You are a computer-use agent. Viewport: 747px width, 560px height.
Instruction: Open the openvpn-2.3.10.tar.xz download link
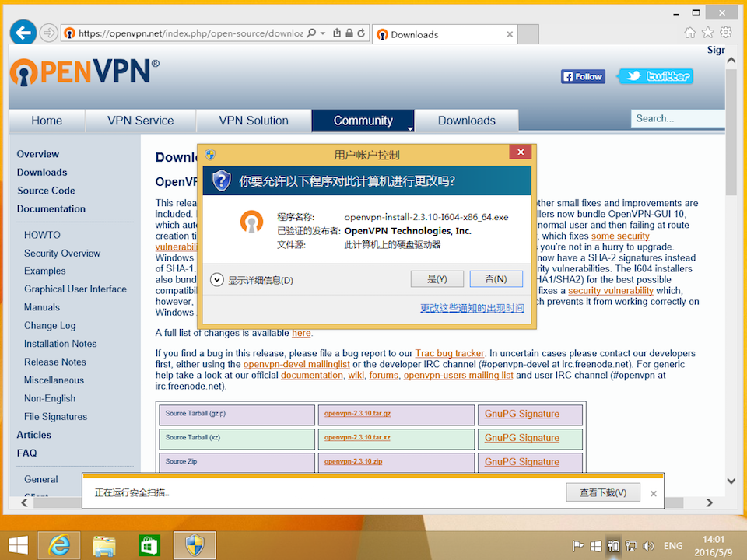[x=357, y=437]
